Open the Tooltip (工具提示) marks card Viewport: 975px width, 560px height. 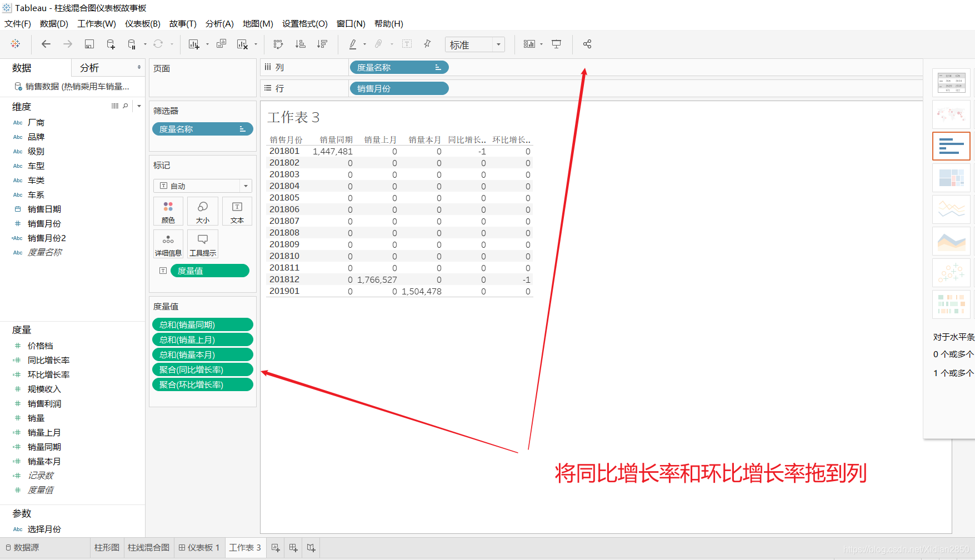[203, 244]
